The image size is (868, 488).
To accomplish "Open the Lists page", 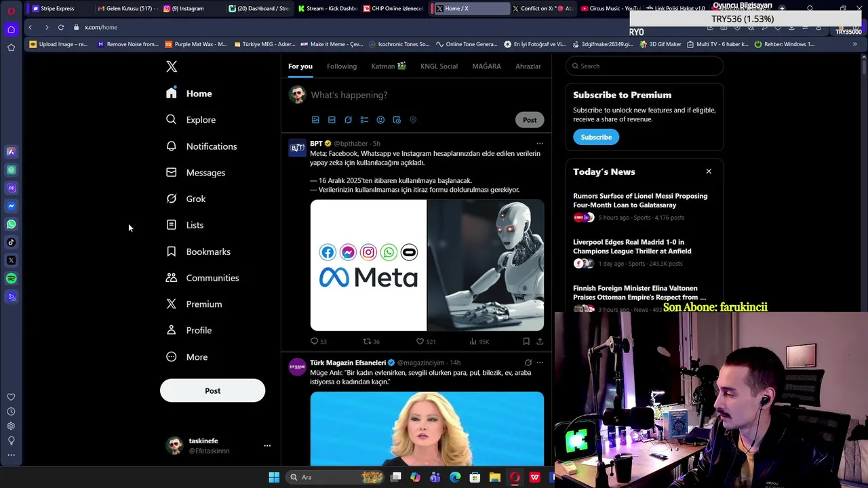I will point(185,225).
